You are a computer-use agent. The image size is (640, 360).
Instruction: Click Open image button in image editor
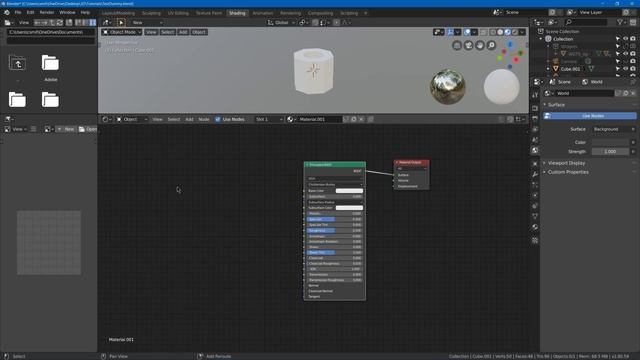87,129
